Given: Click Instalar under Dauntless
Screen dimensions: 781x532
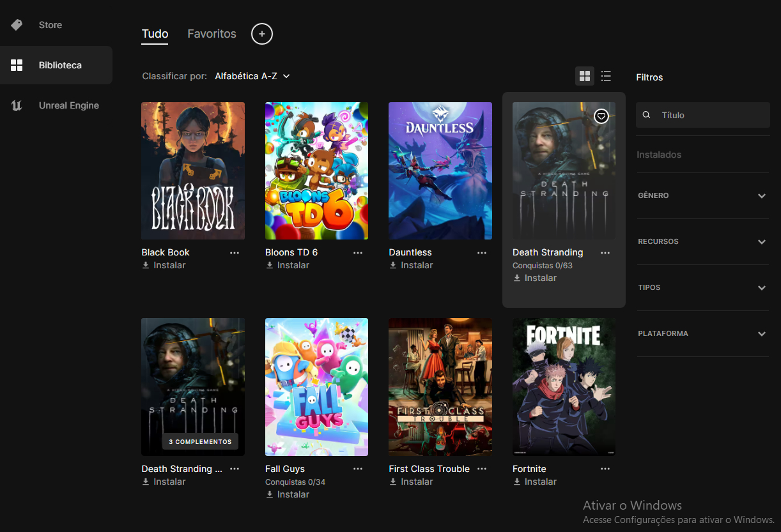Looking at the screenshot, I should pyautogui.click(x=411, y=265).
